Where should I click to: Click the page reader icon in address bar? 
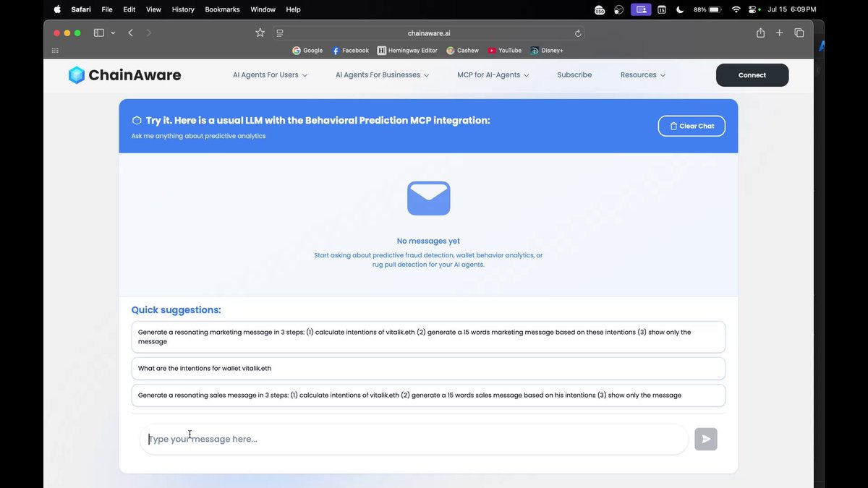coord(280,33)
